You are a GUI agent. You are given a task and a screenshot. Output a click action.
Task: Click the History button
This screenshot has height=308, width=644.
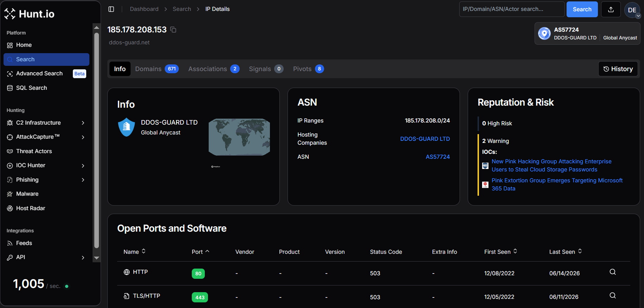[618, 69]
